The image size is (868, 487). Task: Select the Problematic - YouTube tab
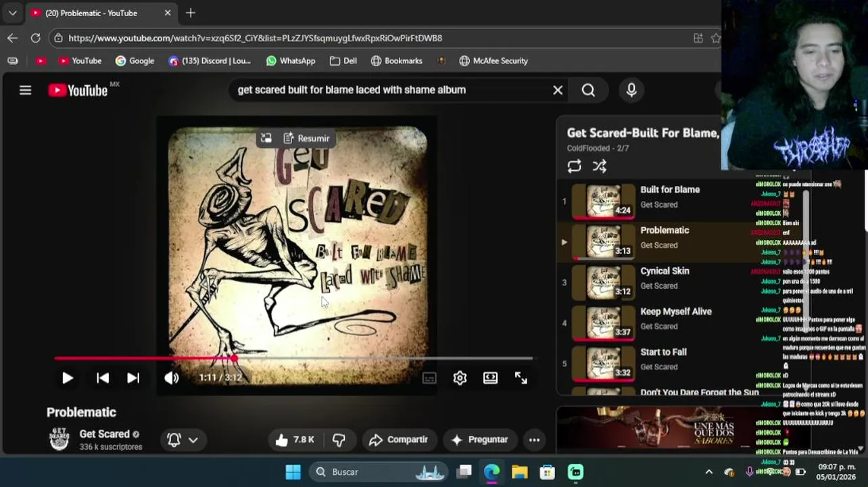(x=101, y=13)
